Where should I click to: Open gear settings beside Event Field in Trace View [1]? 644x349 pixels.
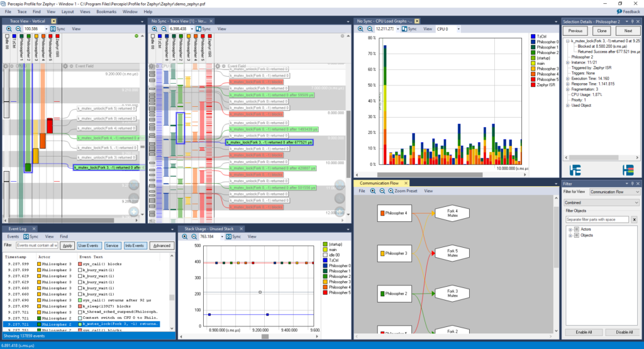[218, 65]
